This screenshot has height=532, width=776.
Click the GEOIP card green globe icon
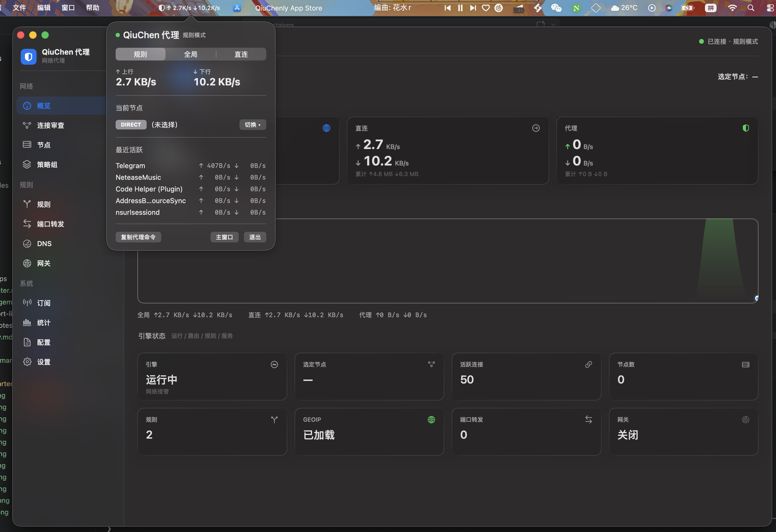point(431,420)
